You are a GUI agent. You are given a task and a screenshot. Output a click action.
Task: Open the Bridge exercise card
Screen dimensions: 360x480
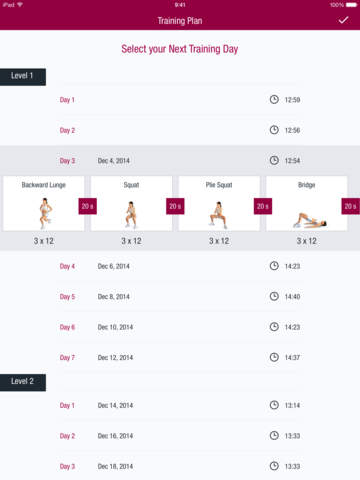(307, 204)
